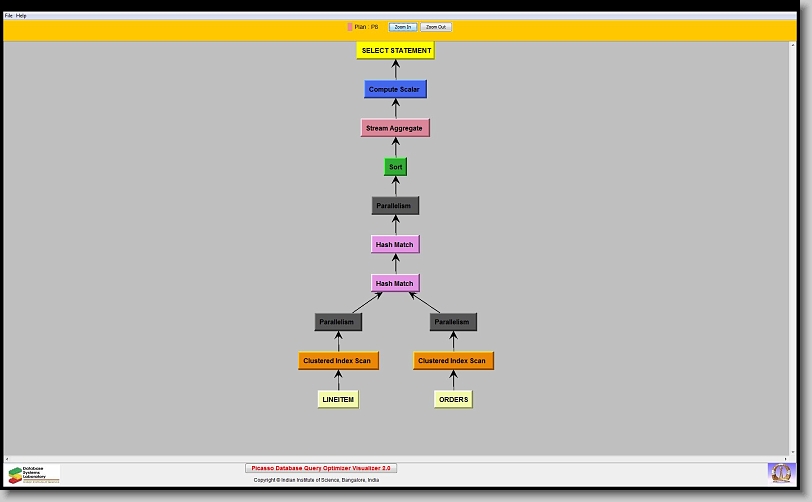Click the topmost Parallelism node above Hash Match

click(395, 205)
